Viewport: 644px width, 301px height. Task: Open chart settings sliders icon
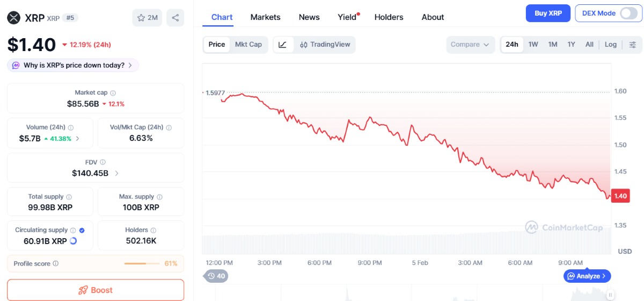click(x=632, y=45)
